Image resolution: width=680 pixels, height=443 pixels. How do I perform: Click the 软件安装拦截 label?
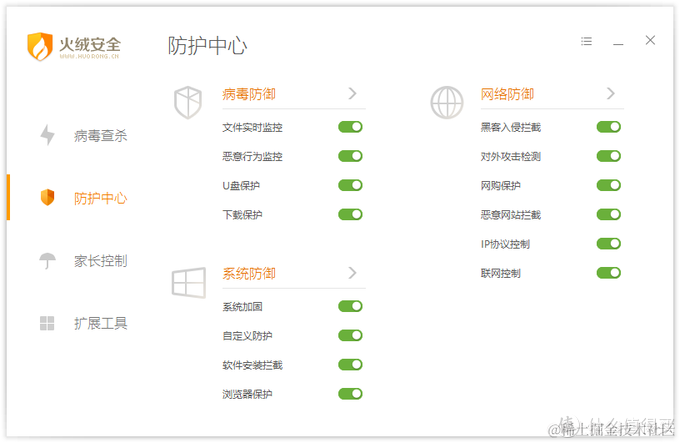coord(252,365)
